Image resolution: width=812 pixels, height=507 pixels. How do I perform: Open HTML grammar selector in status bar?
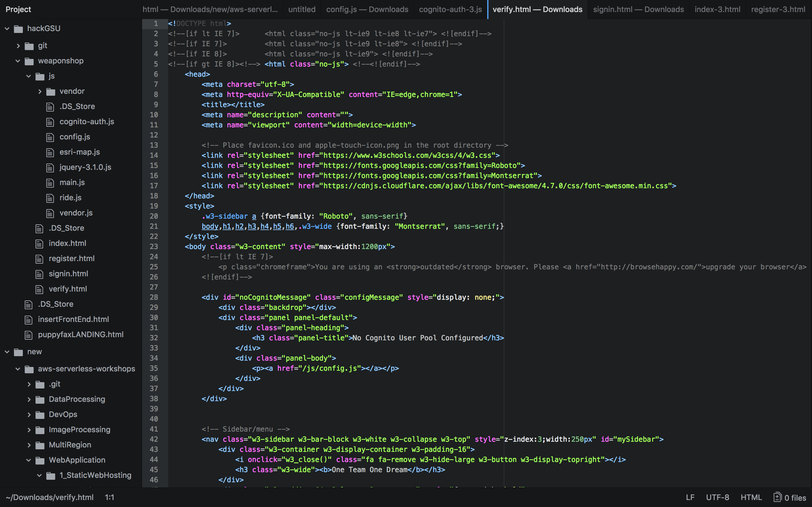tap(751, 497)
